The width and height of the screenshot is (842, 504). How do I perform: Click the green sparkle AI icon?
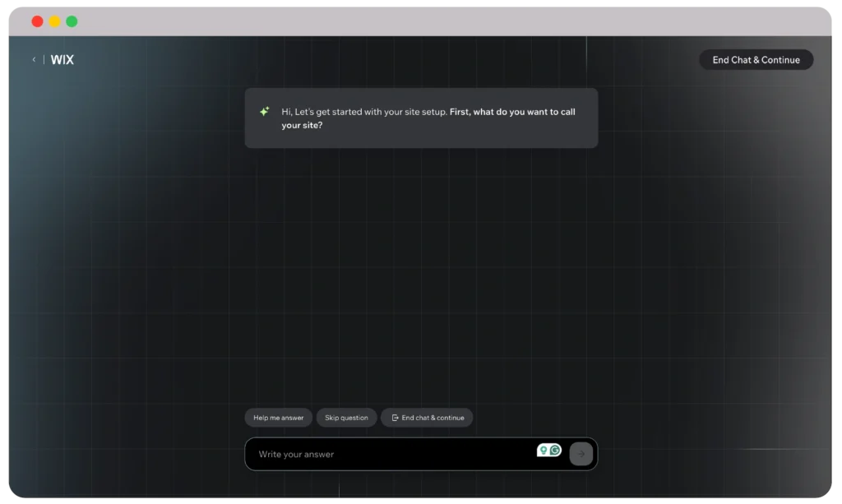[264, 112]
